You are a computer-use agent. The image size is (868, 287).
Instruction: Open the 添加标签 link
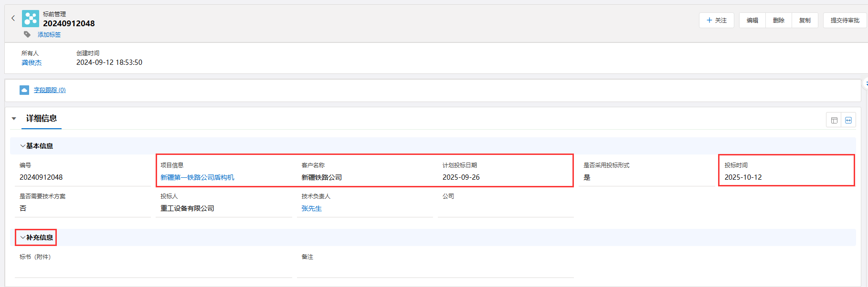49,35
